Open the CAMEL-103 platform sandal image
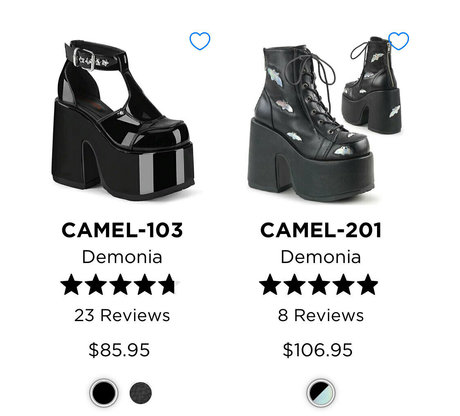Image resolution: width=460 pixels, height=416 pixels. click(x=123, y=121)
